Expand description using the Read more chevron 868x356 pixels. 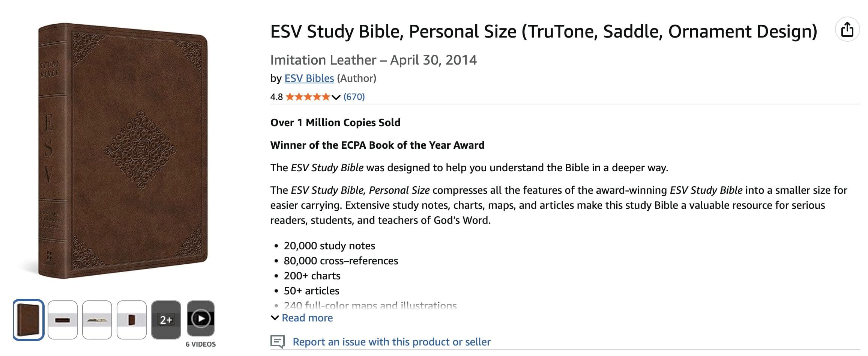tap(275, 318)
